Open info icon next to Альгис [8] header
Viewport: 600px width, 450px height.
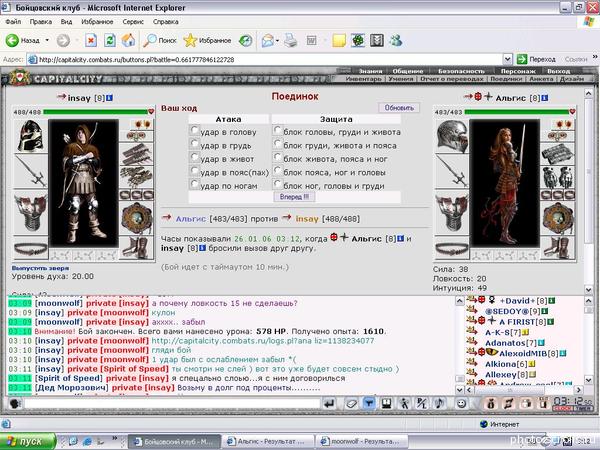545,98
